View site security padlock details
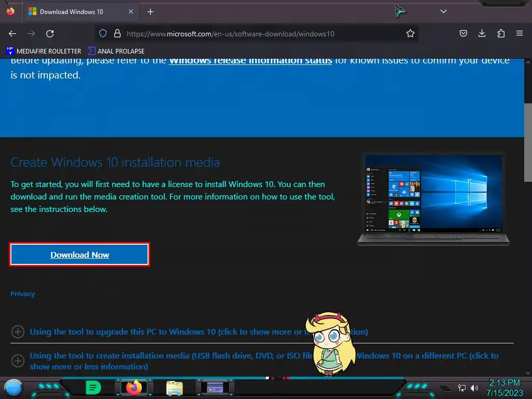The image size is (532, 399). (117, 33)
